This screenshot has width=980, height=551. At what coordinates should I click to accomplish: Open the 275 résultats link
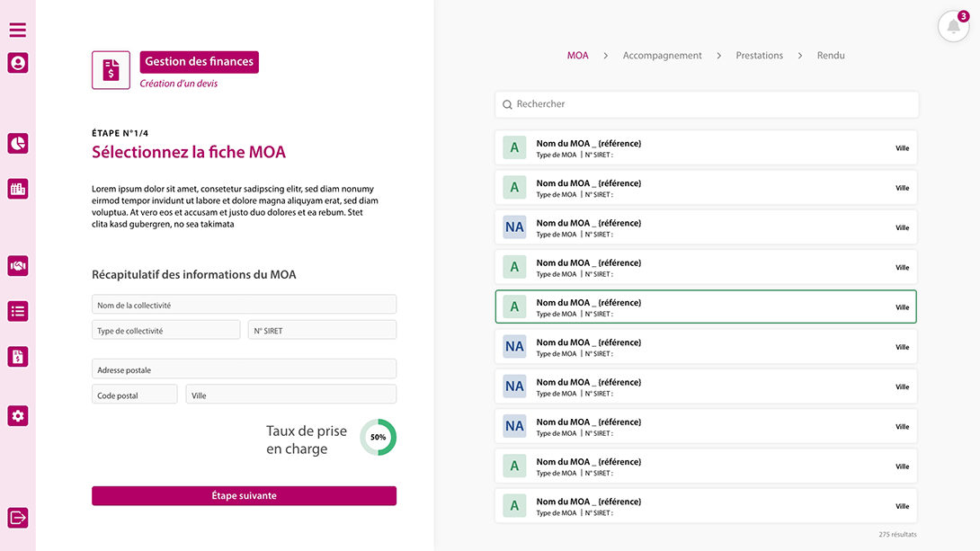[x=896, y=534]
